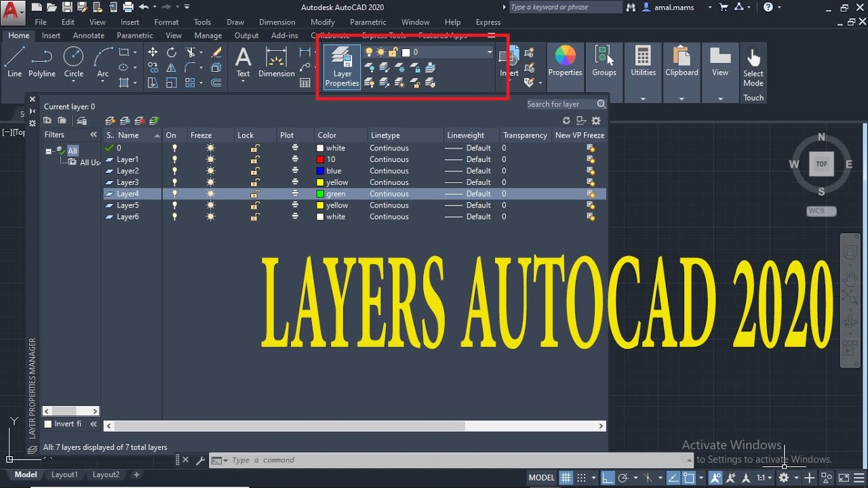Open the layer manager settings gear
The image size is (868, 488).
tap(596, 121)
